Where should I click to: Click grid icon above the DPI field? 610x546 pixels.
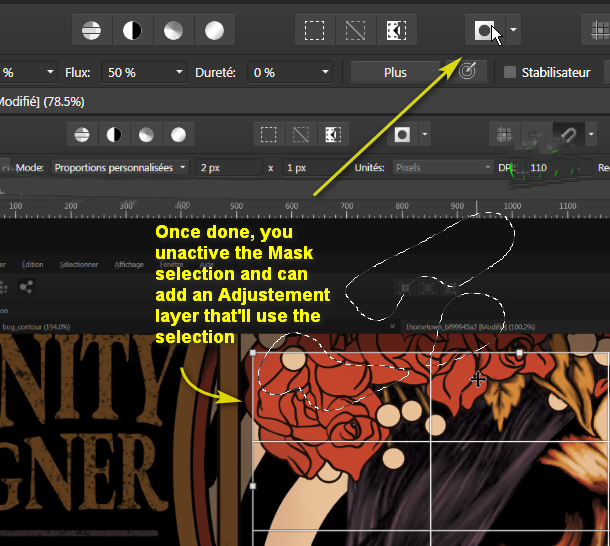coord(504,135)
